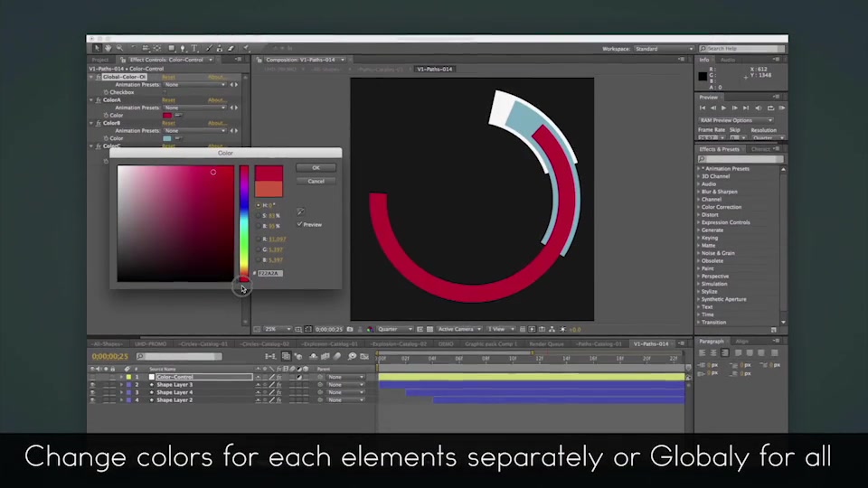Select the Puppet Pin tool
The image size is (868, 488).
click(x=246, y=49)
